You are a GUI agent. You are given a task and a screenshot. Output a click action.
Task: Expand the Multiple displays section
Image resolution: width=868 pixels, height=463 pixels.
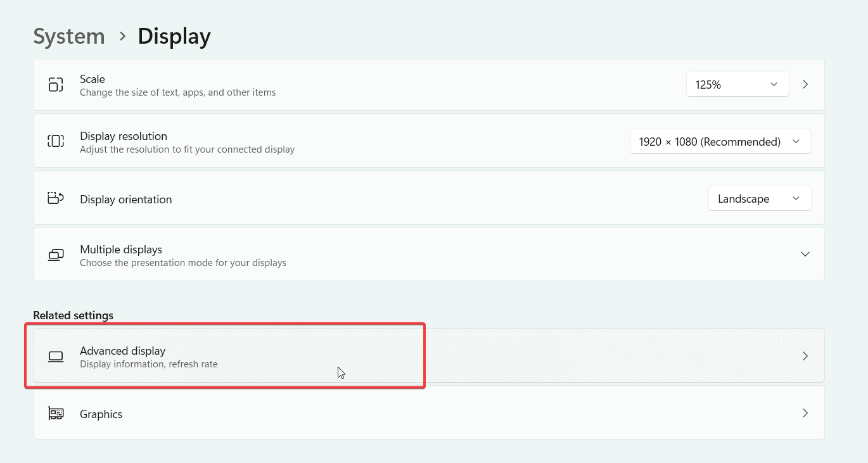[x=805, y=254]
